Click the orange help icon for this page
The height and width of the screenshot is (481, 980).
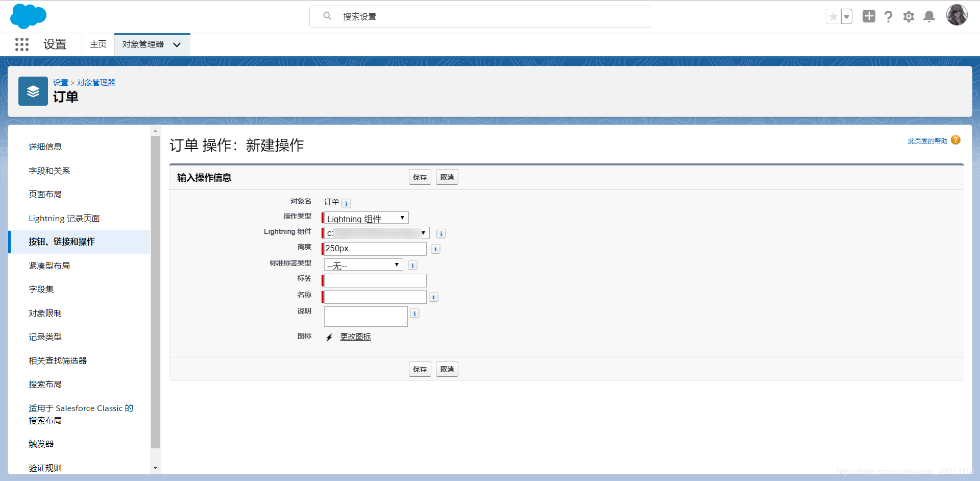[x=955, y=140]
